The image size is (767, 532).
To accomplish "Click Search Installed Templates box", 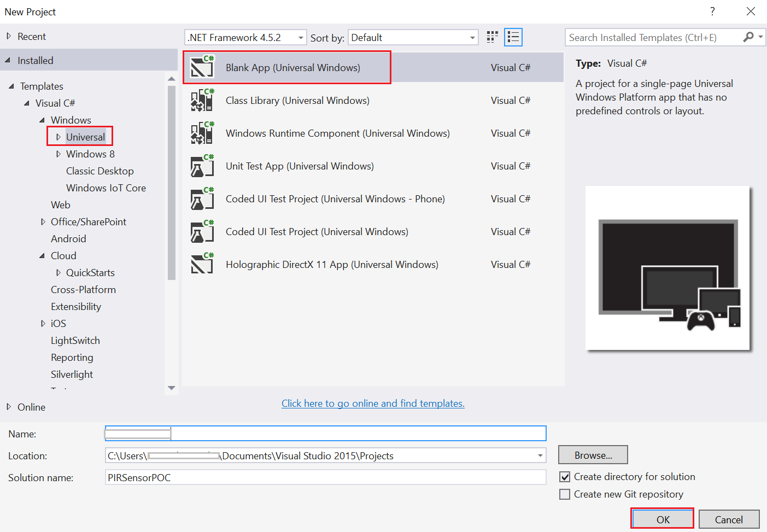I will [653, 37].
